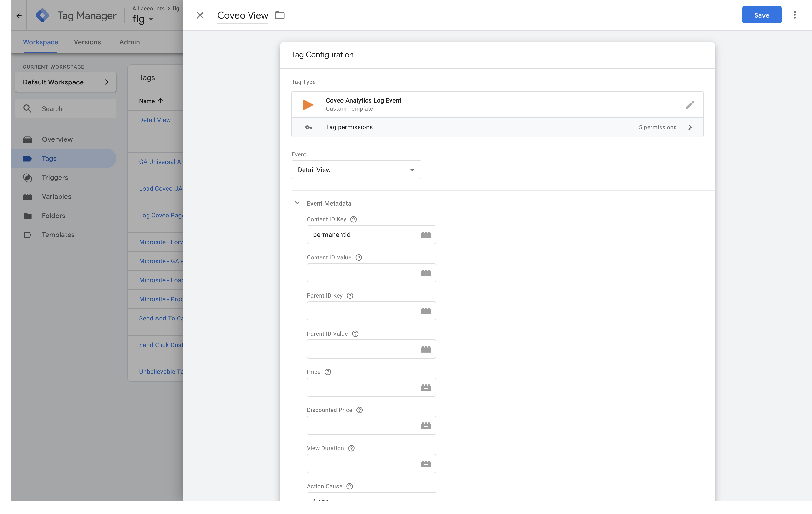Click the Content ID Value input field
Viewport: 812px width, 514px height.
coord(361,273)
